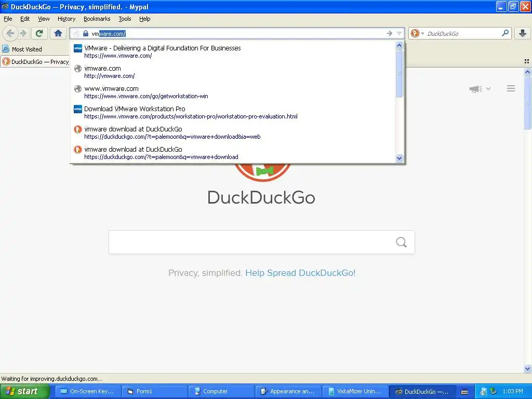Screen dimensions: 532x399
Task: Click the lock icon in address bar
Action: [x=86, y=34]
